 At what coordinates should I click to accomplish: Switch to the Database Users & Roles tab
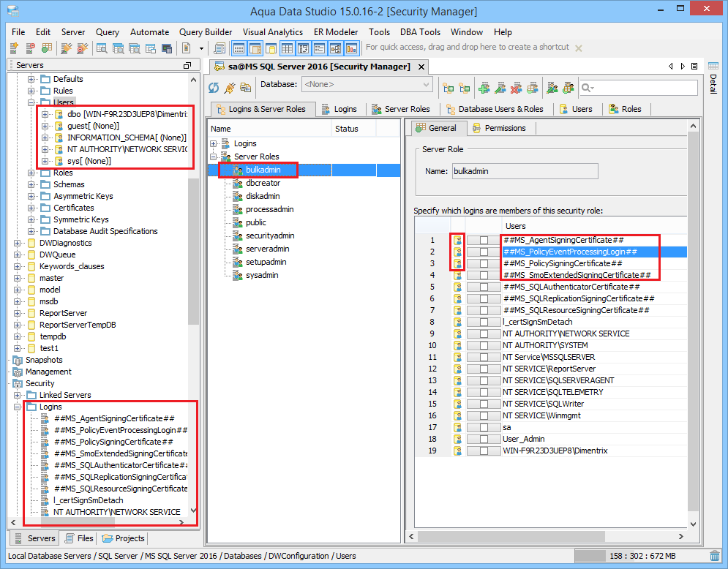pyautogui.click(x=495, y=109)
